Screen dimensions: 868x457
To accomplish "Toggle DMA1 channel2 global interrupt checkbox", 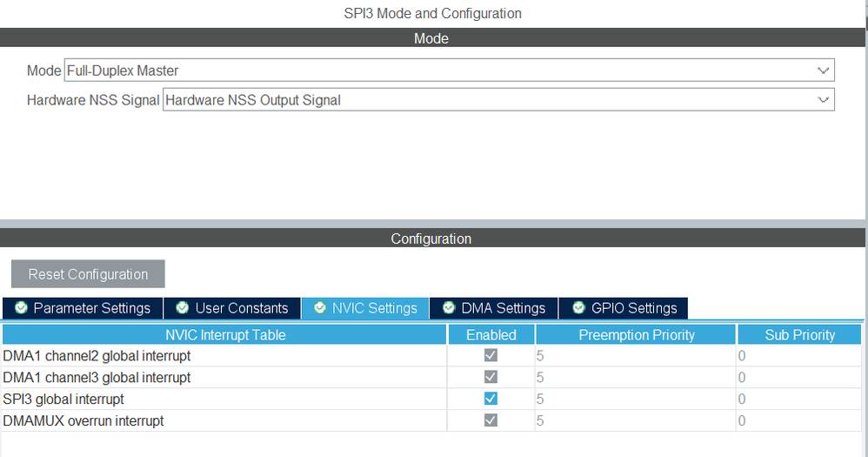I will pos(491,355).
